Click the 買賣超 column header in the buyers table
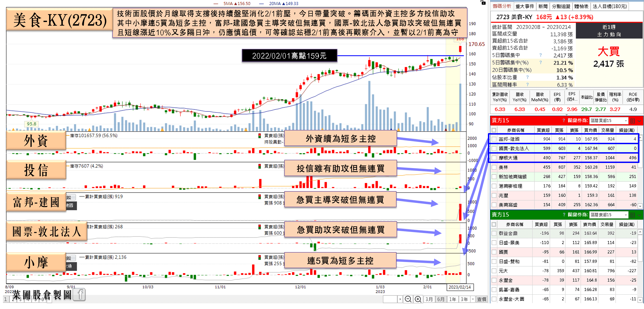 point(543,130)
